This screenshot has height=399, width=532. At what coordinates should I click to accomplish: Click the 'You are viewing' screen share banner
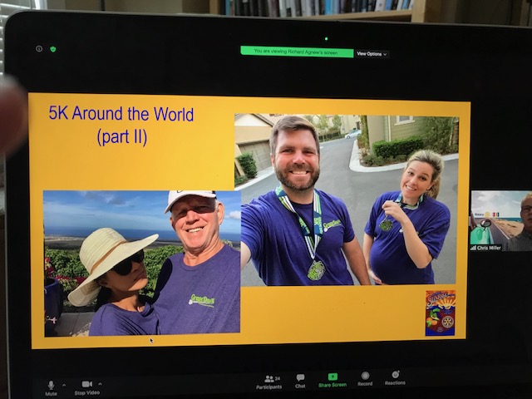tap(297, 52)
